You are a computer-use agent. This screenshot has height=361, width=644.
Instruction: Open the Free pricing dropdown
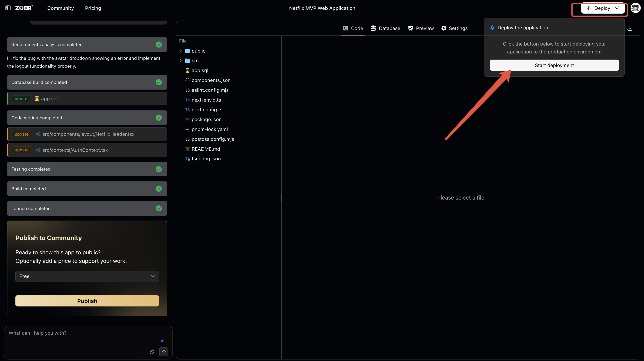tap(87, 276)
